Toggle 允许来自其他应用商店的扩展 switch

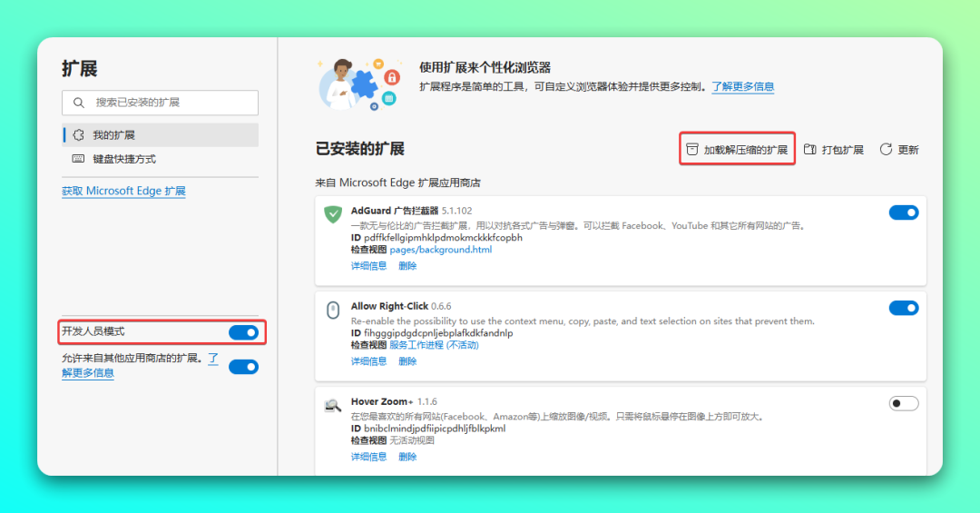point(244,367)
